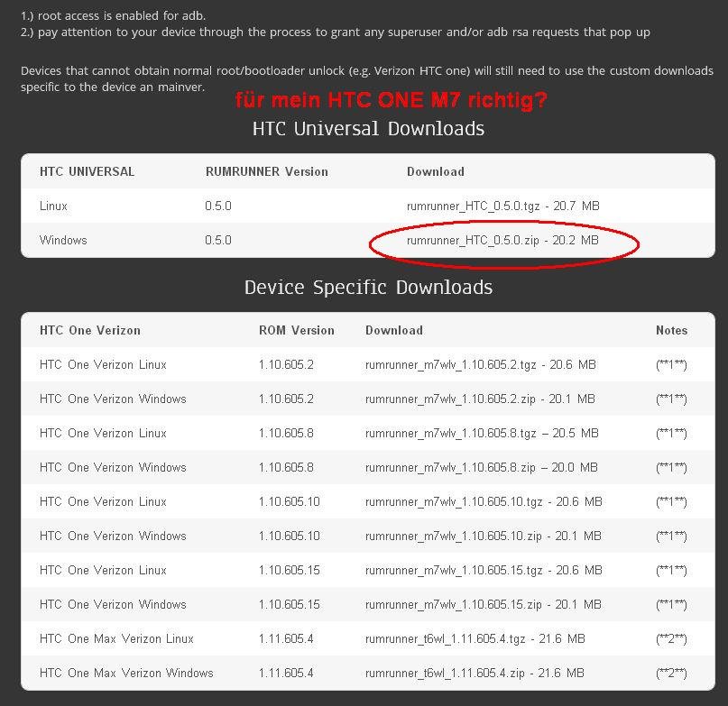Select ROM version 1.10.605.2 in the Verizon Linux row

pyautogui.click(x=286, y=365)
